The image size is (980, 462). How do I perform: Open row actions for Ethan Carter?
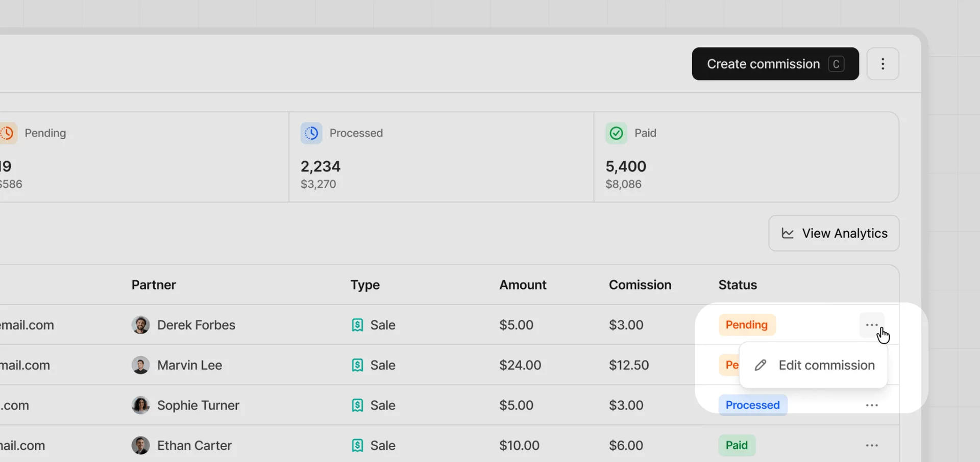click(x=872, y=445)
